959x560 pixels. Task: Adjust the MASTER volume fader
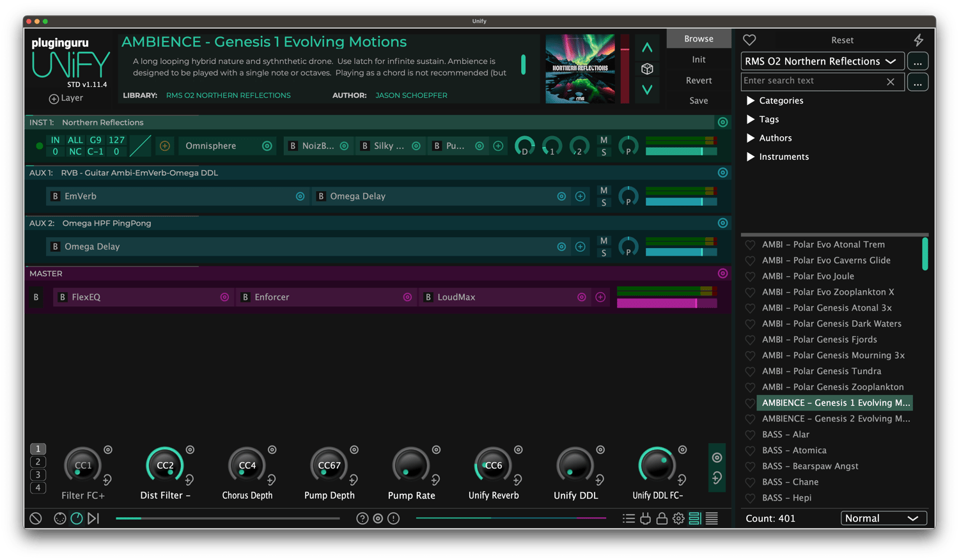click(667, 303)
